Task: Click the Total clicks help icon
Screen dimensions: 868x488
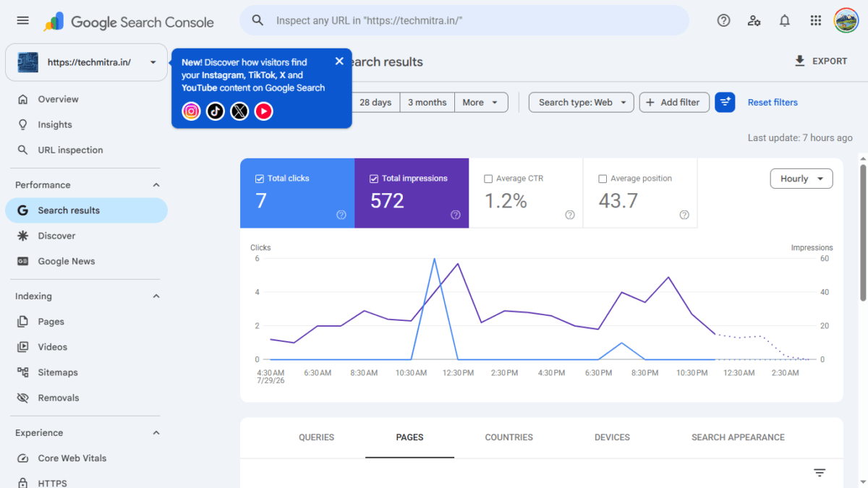Action: click(341, 215)
